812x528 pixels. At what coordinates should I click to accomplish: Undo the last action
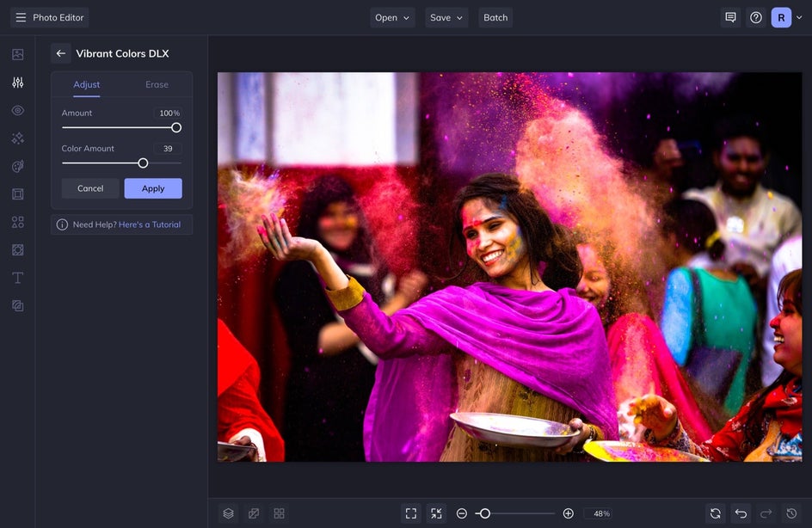click(741, 513)
